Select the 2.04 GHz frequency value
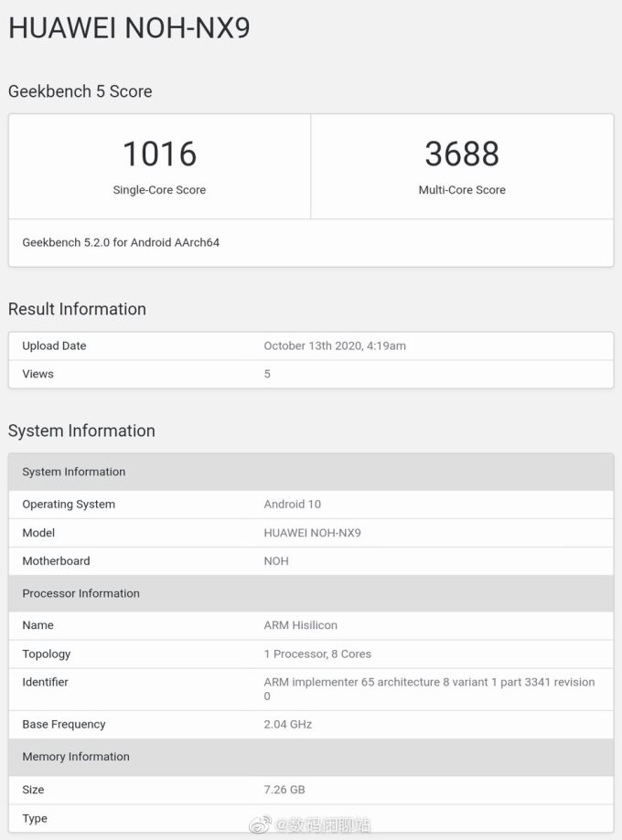Viewport: 622px width, 840px height. pos(287,724)
